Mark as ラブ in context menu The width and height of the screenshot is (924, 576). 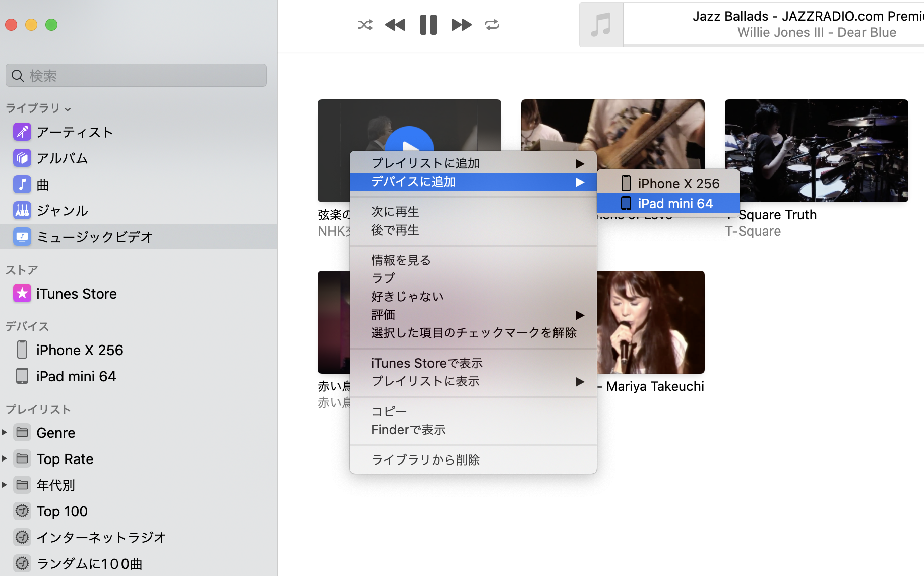coord(473,278)
